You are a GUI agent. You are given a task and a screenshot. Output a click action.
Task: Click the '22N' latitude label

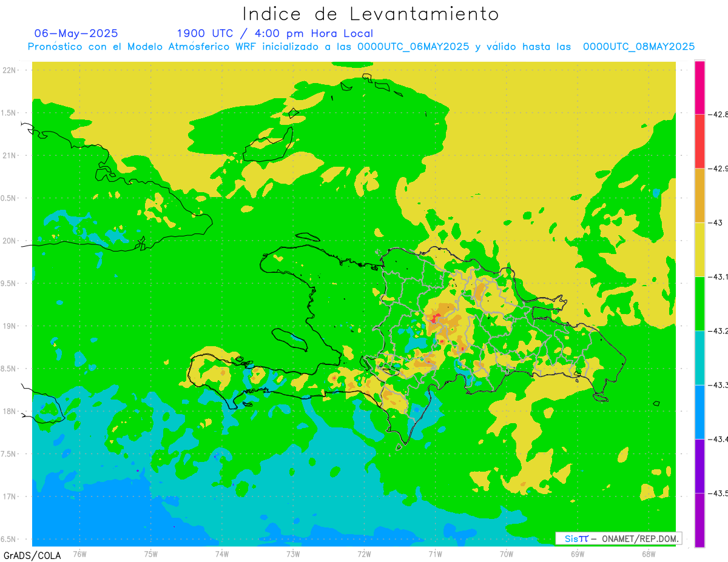pos(10,70)
